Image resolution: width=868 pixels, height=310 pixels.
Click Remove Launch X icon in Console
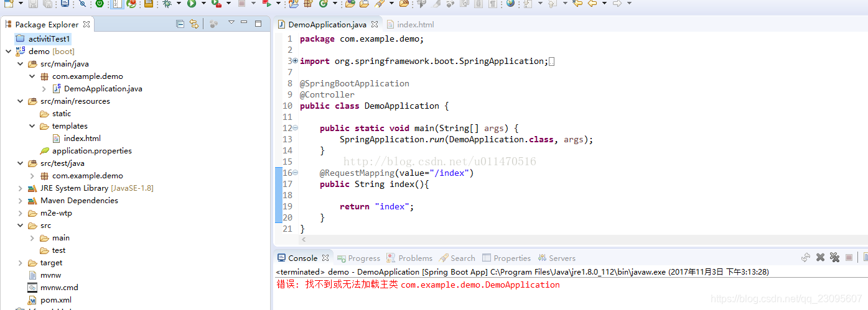pyautogui.click(x=820, y=257)
